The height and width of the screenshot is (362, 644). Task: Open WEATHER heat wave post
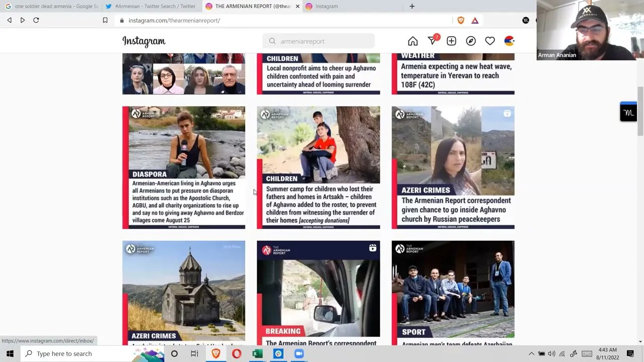(453, 73)
